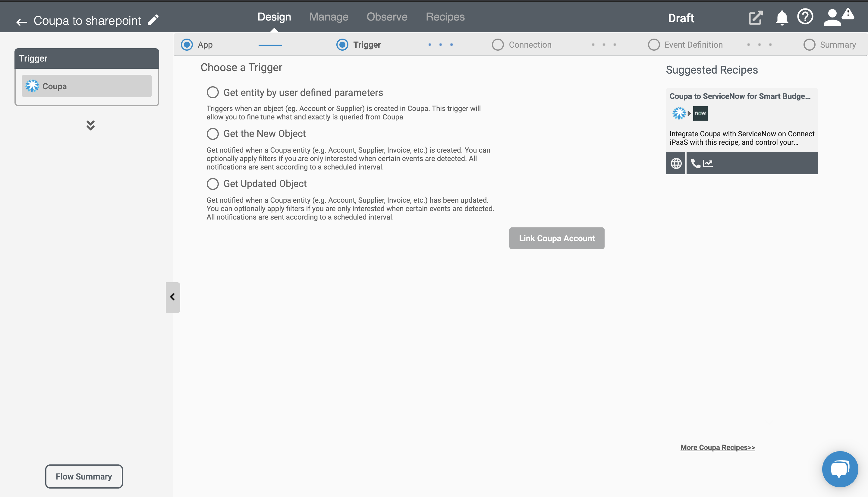Viewport: 868px width, 497px height.
Task: Select the Get entity by user defined parameters radio button
Action: coord(213,93)
